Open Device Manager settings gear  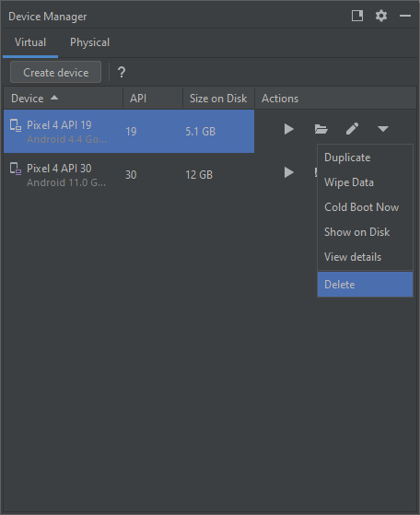pyautogui.click(x=381, y=16)
